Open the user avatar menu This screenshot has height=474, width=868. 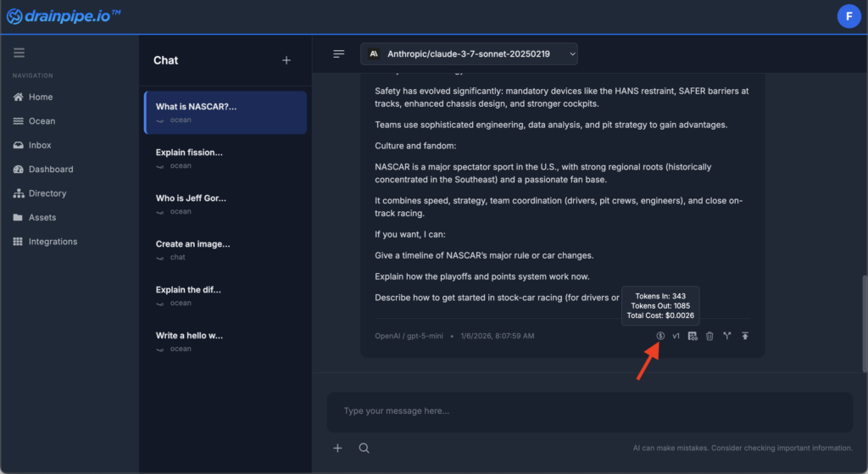point(848,16)
